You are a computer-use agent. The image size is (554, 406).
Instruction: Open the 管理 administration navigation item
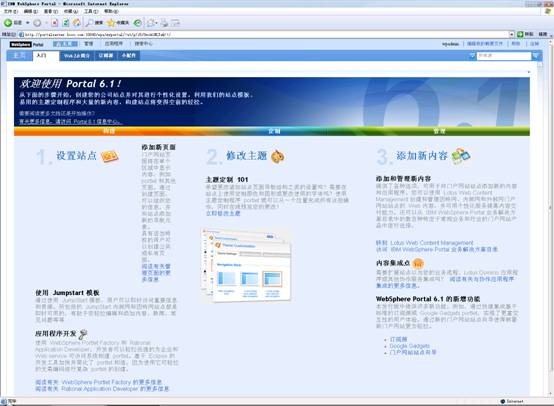point(88,44)
